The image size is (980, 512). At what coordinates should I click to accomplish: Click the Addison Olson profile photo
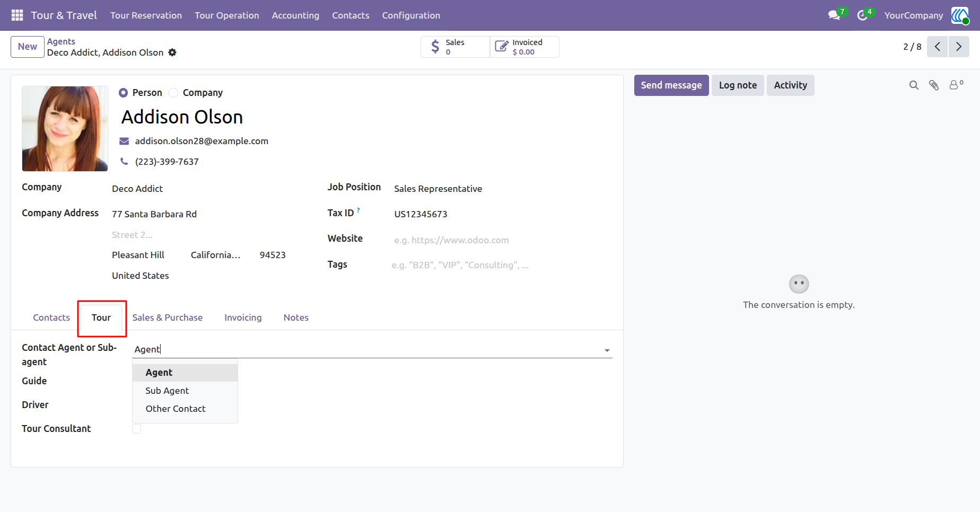pos(65,129)
